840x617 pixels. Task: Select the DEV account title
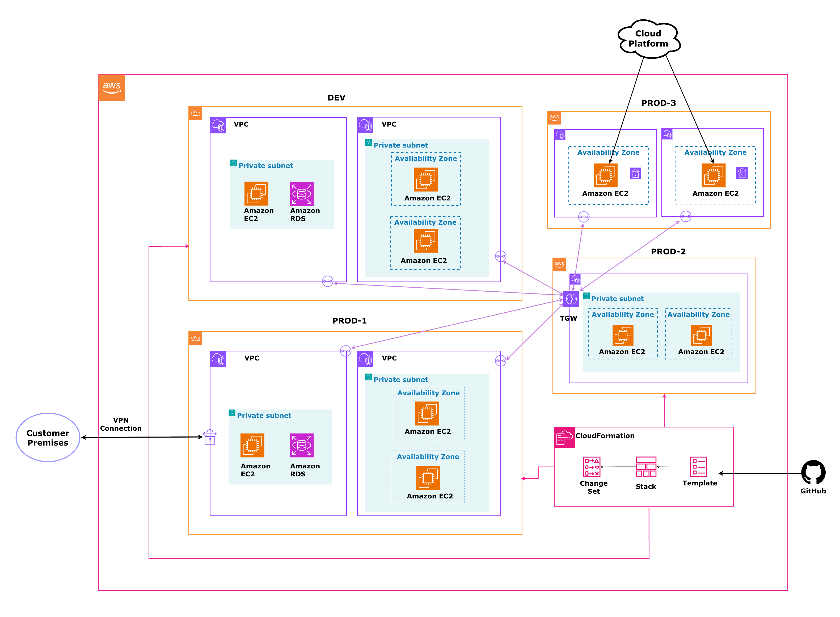[336, 98]
